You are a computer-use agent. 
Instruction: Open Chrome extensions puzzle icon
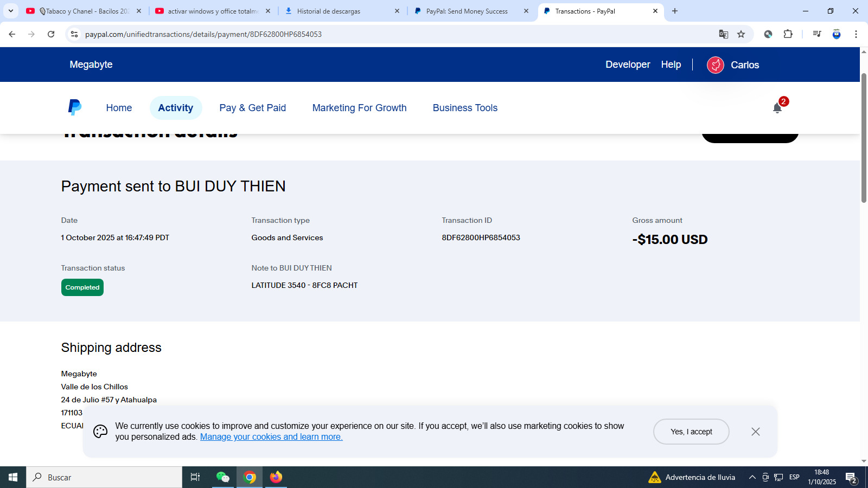click(788, 34)
